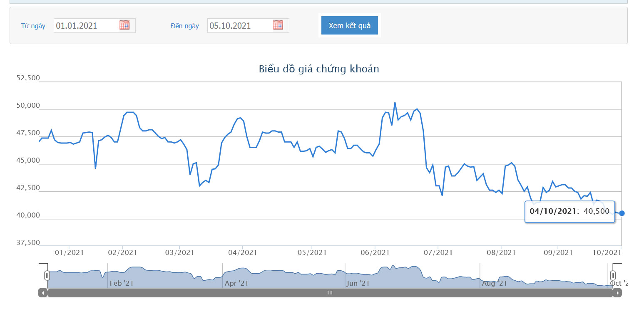Open the calendar picker for Từ ngày
644x309 pixels.
[124, 25]
